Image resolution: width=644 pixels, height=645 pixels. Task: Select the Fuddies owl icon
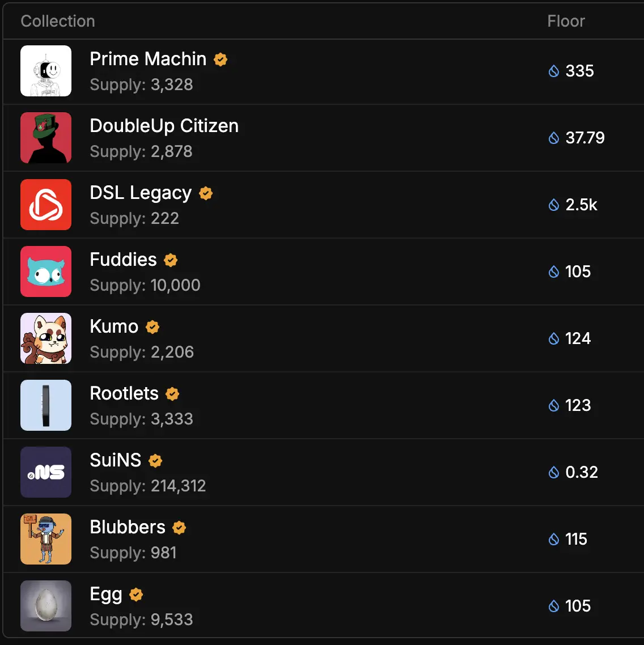pyautogui.click(x=46, y=271)
